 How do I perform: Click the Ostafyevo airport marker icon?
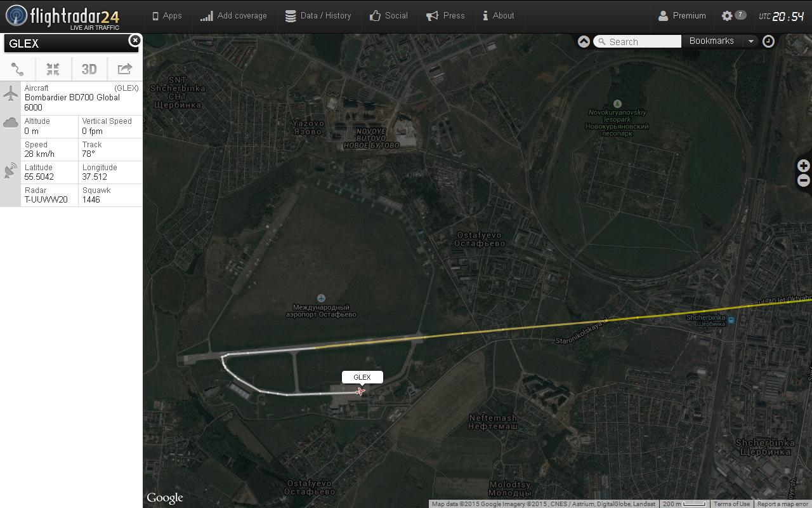321,298
